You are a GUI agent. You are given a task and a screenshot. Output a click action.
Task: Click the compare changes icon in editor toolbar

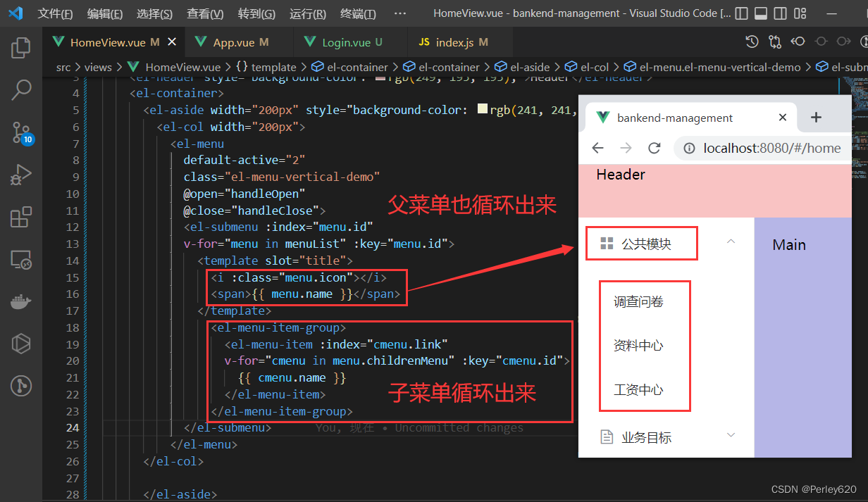pyautogui.click(x=775, y=42)
